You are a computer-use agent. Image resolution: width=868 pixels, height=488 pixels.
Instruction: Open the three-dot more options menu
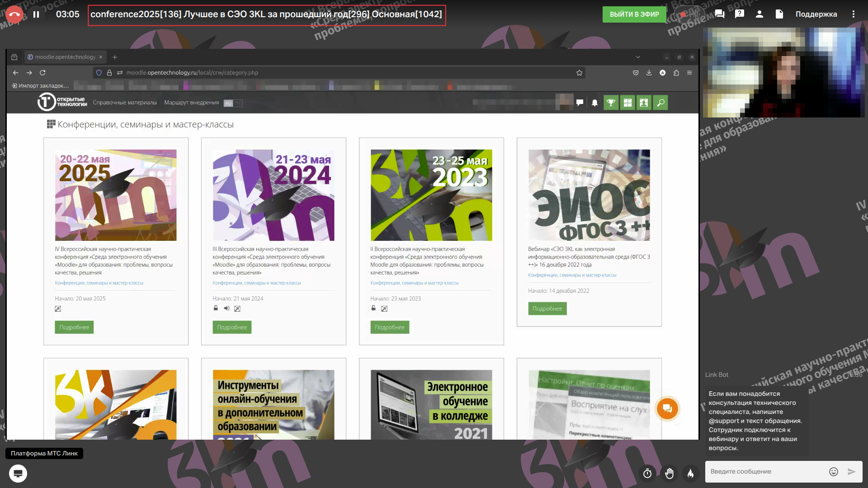click(x=854, y=14)
